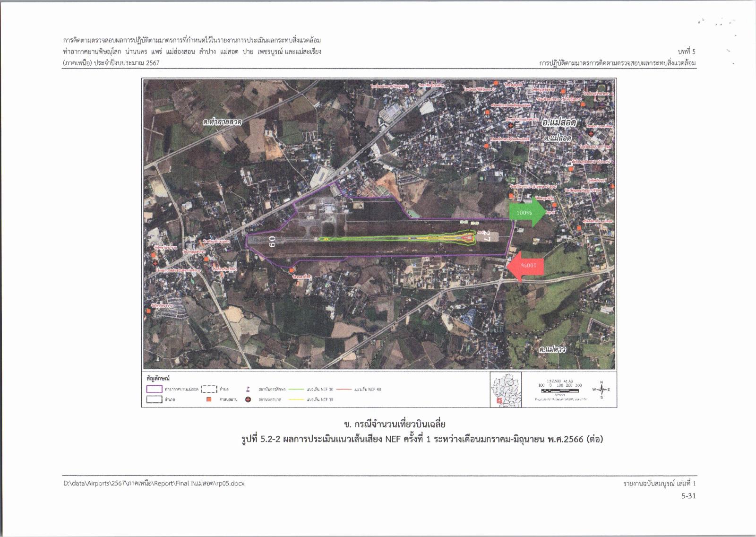This screenshot has height=537, width=756.
Task: Click the red hospital cross legend symbol
Action: pyautogui.click(x=248, y=400)
